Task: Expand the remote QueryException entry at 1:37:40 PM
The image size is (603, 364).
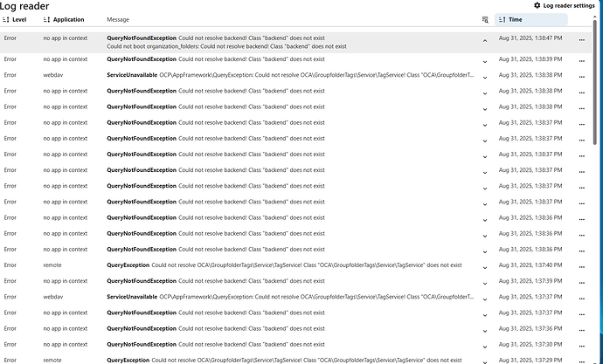Action: pyautogui.click(x=485, y=266)
